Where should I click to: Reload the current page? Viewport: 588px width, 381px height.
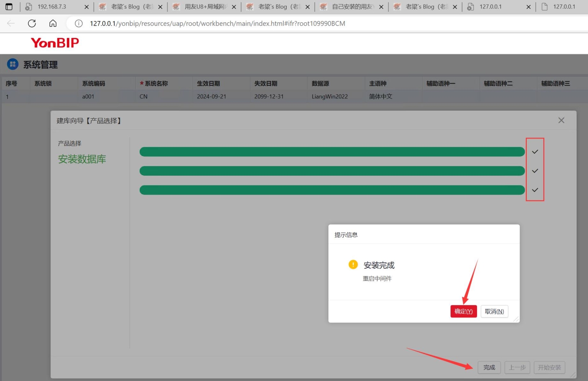[x=32, y=23]
